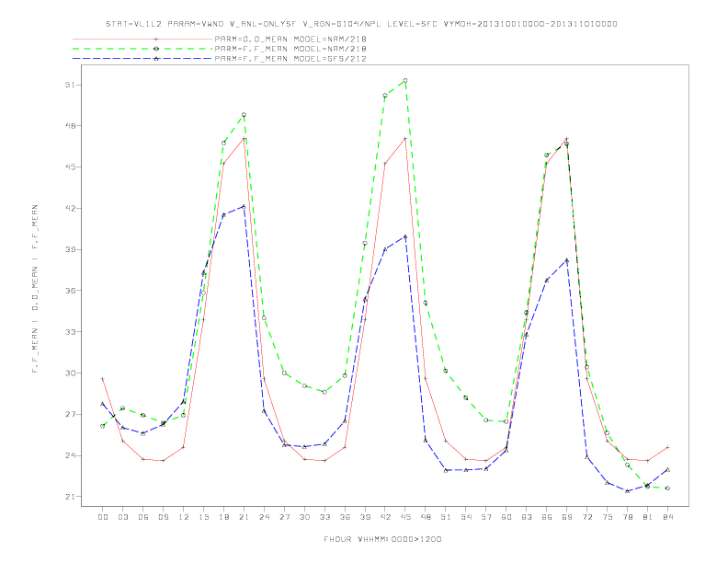728x563 pixels.
Task: Click y-axis tick label 36
Action: coord(71,291)
